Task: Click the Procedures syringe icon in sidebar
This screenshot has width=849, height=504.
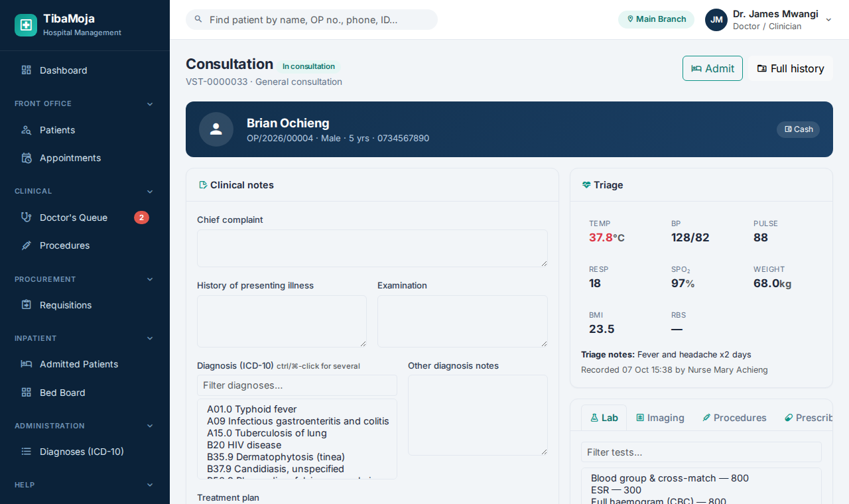Action: click(x=27, y=245)
